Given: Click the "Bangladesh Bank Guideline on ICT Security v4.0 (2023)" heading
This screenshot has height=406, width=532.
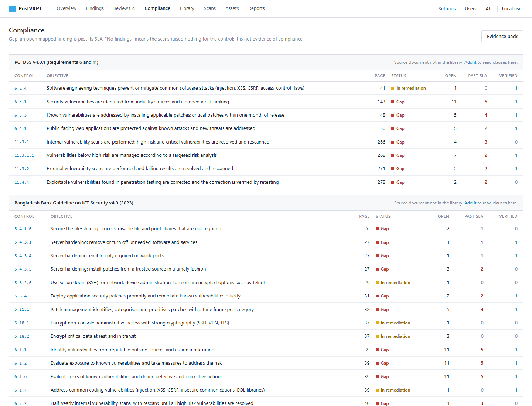Looking at the screenshot, I should [74, 203].
